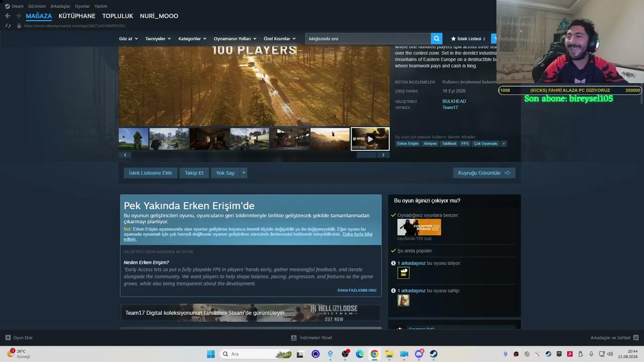Open File Explorer from the taskbar
Image resolution: width=644 pixels, height=362 pixels.
point(389,354)
